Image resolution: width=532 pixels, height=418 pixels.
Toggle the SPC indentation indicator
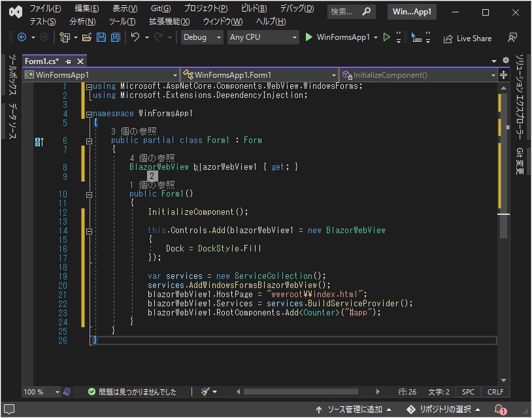point(468,392)
